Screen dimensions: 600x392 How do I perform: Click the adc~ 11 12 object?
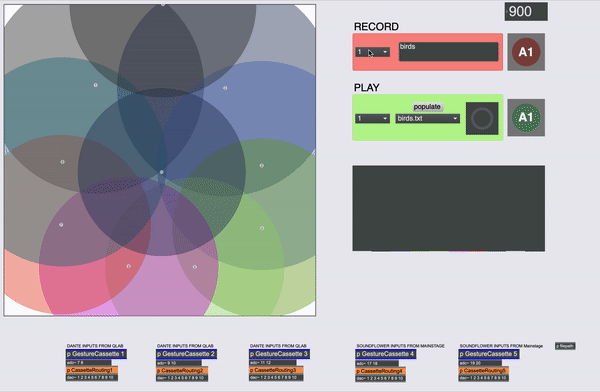tap(272, 363)
